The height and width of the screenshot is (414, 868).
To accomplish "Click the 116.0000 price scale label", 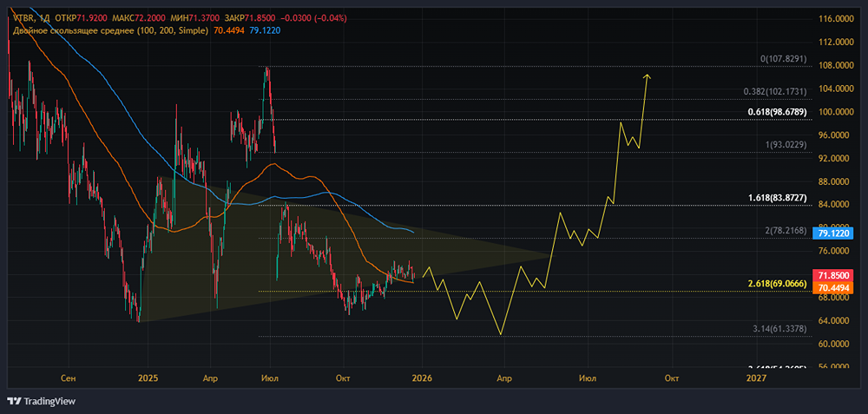I will click(x=836, y=19).
